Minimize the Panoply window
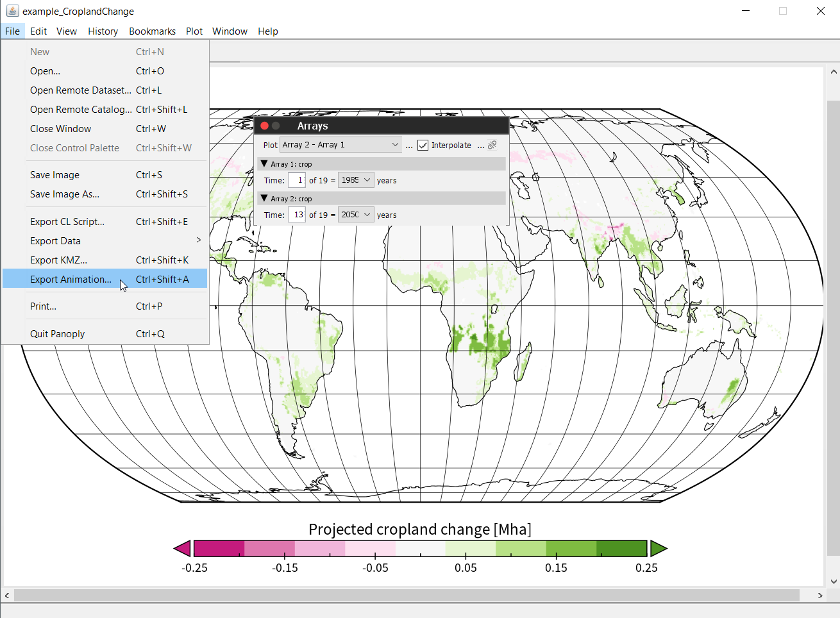The width and height of the screenshot is (840, 618). tap(746, 11)
